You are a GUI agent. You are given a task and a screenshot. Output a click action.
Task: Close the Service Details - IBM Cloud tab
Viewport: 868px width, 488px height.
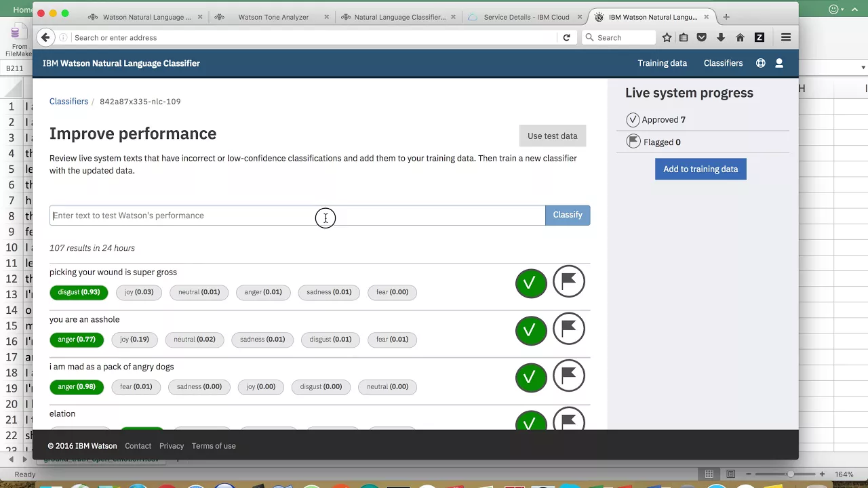(x=580, y=17)
